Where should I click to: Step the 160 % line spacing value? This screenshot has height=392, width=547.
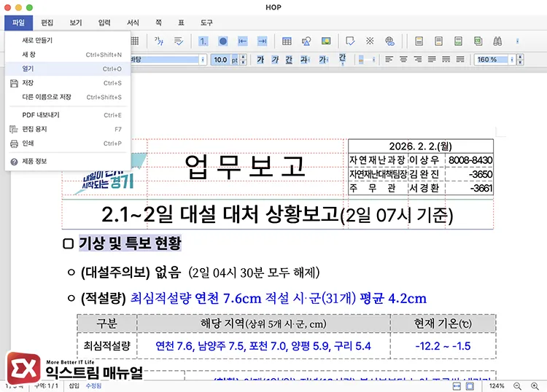(520, 60)
